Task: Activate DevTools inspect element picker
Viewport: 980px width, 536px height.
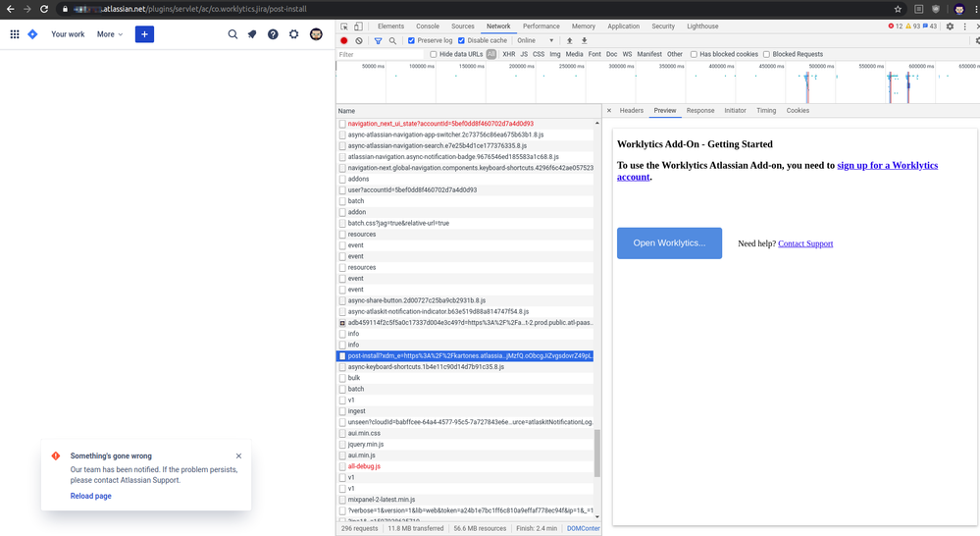Action: pyautogui.click(x=344, y=27)
